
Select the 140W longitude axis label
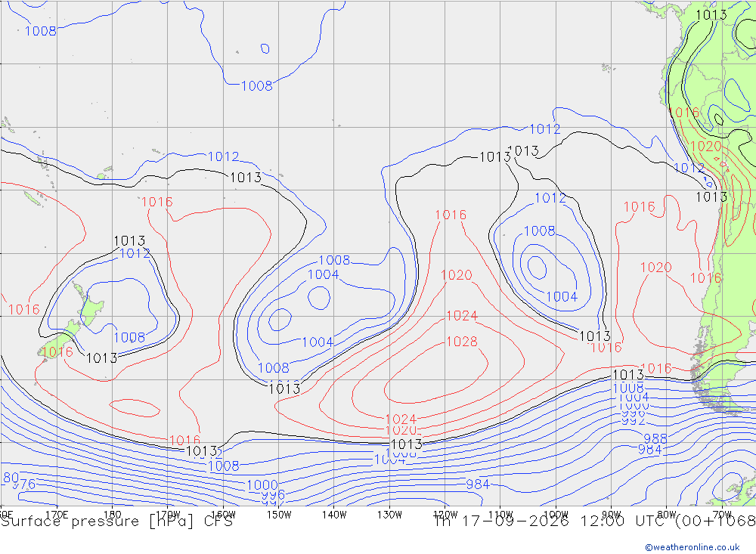pyautogui.click(x=334, y=515)
